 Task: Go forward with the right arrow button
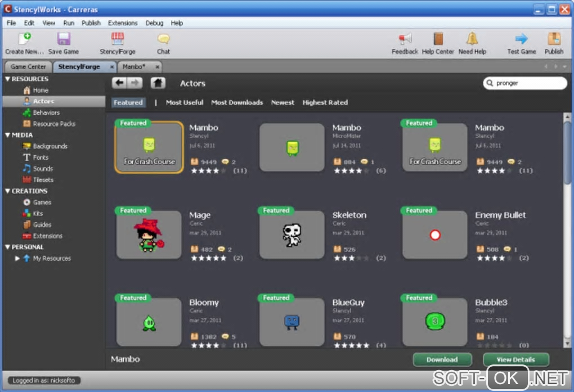(134, 83)
